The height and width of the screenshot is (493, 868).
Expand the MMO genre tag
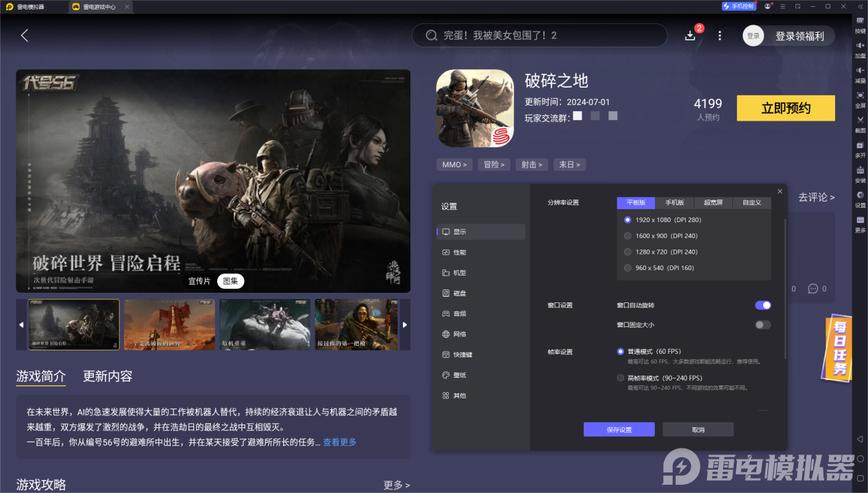454,165
